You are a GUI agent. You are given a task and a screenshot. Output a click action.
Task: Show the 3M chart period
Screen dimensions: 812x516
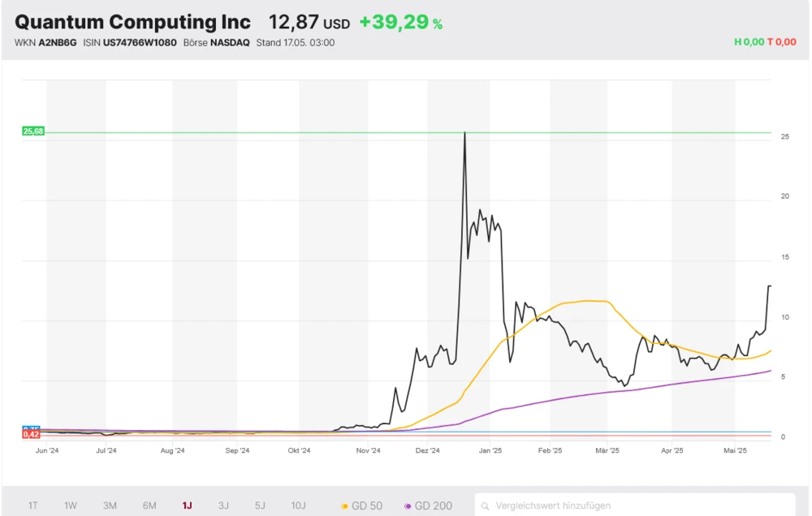(110, 505)
